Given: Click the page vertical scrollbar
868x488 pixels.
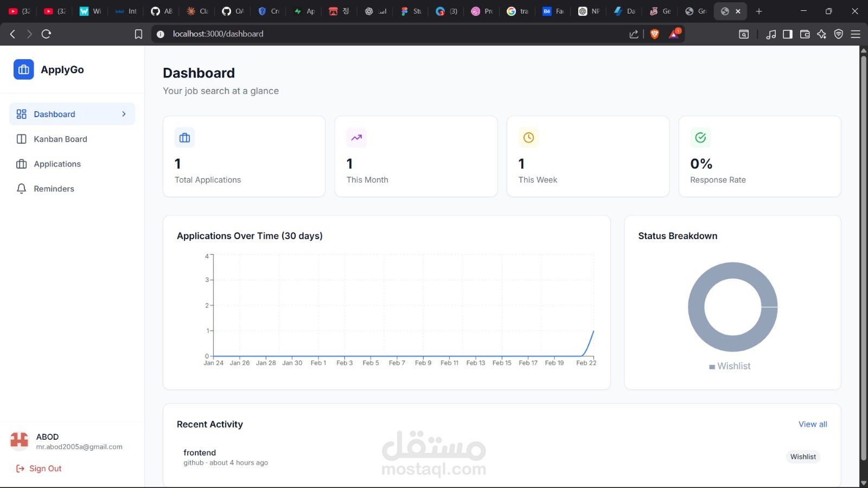Looking at the screenshot, I should 864,258.
